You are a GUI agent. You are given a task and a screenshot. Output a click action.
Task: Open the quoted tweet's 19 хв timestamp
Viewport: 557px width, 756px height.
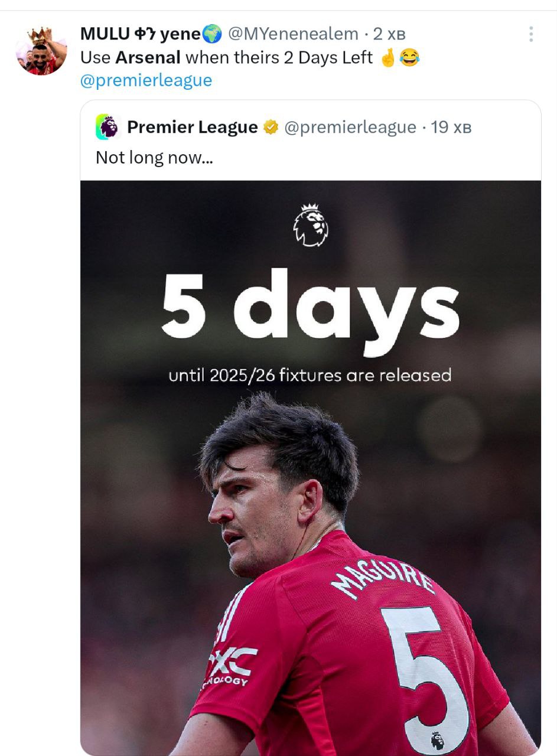click(451, 127)
